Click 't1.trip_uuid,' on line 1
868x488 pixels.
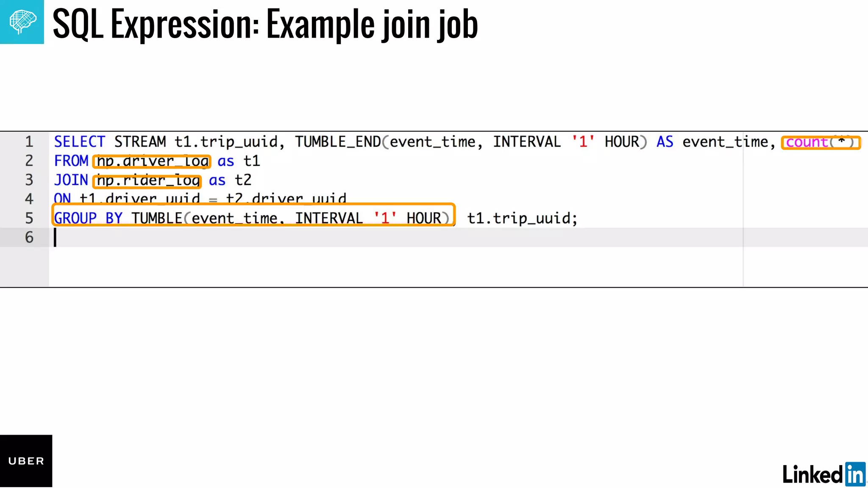229,142
